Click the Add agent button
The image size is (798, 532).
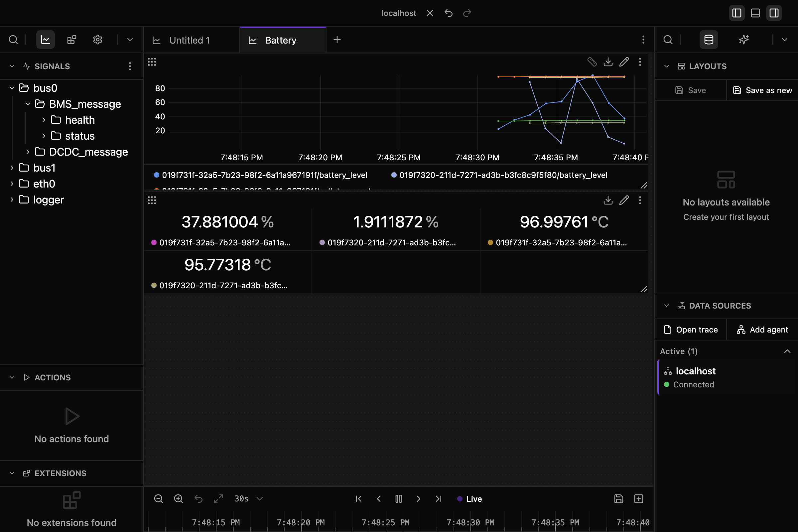pyautogui.click(x=762, y=330)
